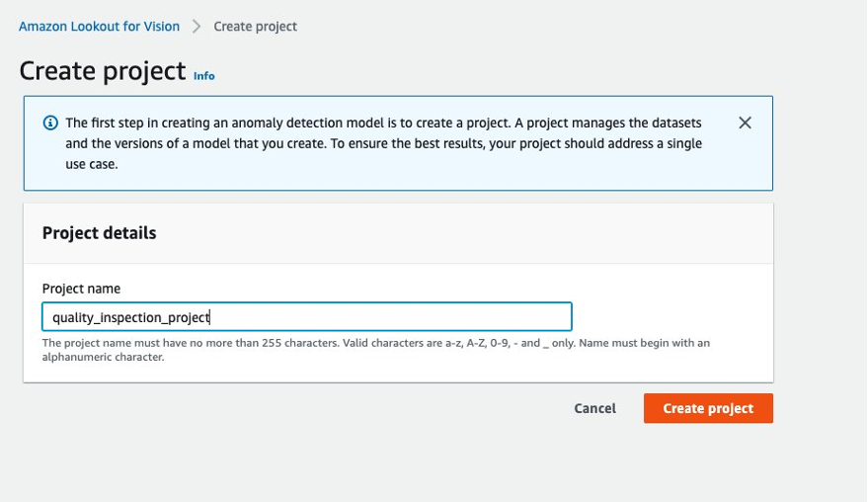The height and width of the screenshot is (502, 868).
Task: Dismiss the info alert with the X icon
Action: click(745, 124)
